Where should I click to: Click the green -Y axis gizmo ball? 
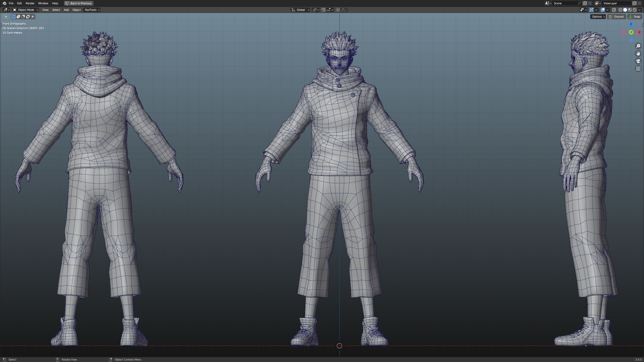pos(631,32)
